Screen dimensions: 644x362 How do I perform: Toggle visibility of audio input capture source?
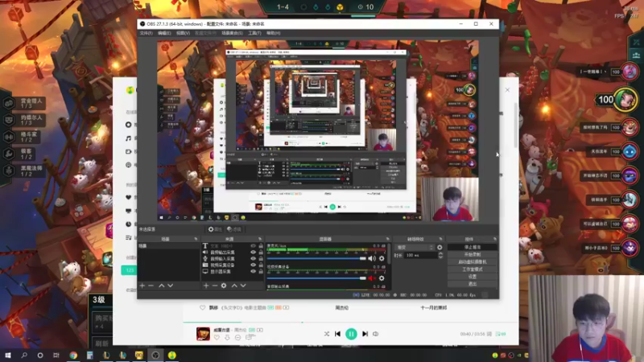(x=253, y=258)
